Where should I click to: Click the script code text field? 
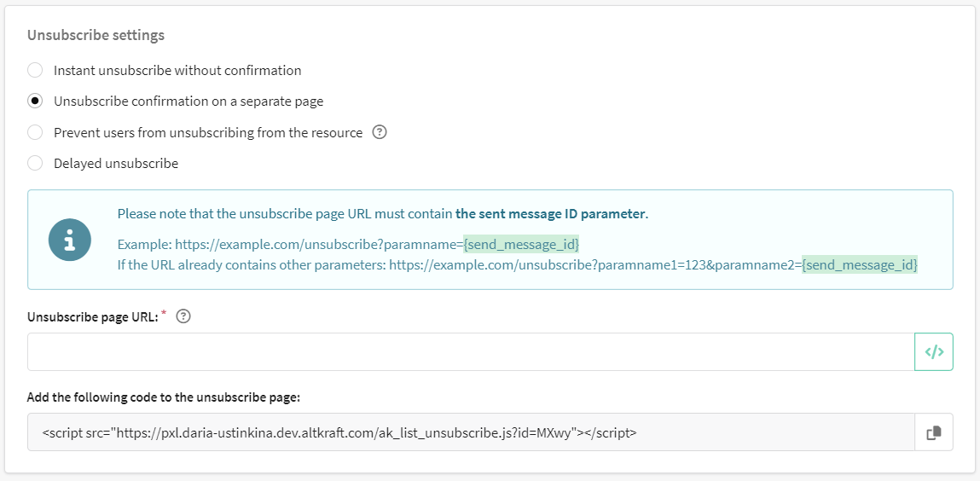pos(472,432)
